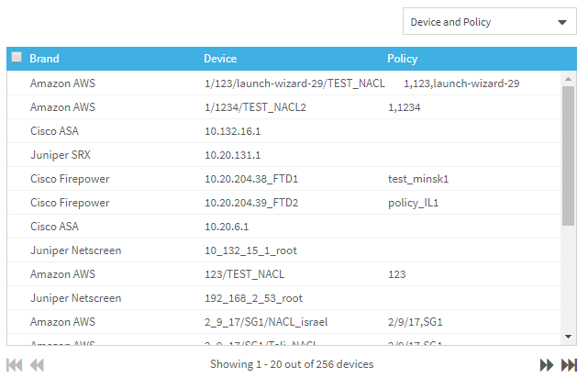Toggle the select-all checkbox in header
Screen dimensions: 588x389
tap(17, 58)
